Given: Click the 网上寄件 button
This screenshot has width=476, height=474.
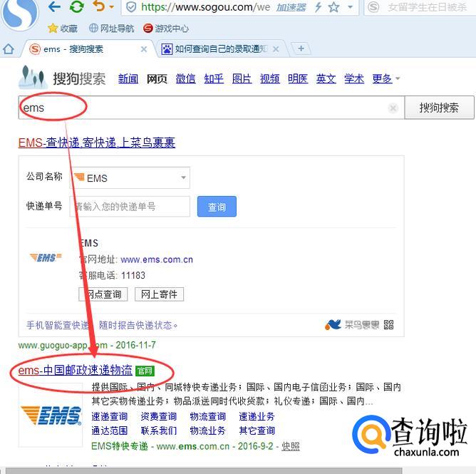Looking at the screenshot, I should point(159,294).
